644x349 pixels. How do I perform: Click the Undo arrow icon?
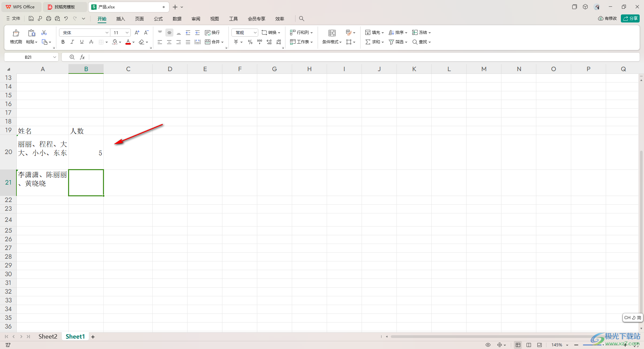click(x=66, y=19)
